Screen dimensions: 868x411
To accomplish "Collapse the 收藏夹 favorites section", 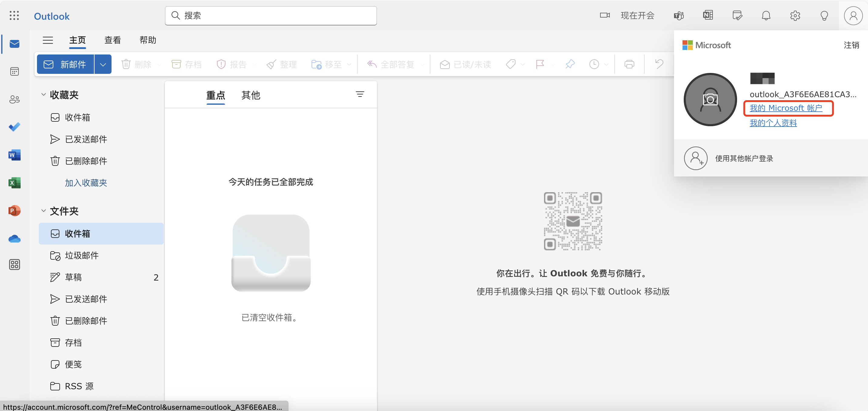I will tap(43, 95).
